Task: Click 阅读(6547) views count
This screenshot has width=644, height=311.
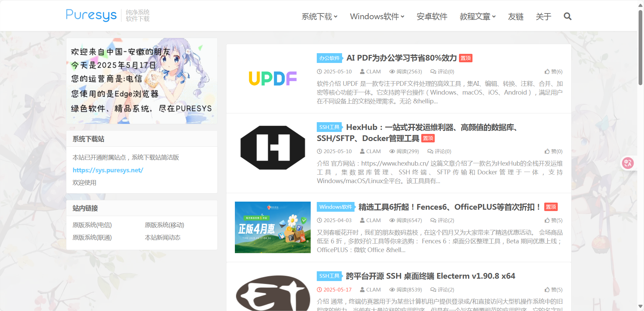Action: 409,220
